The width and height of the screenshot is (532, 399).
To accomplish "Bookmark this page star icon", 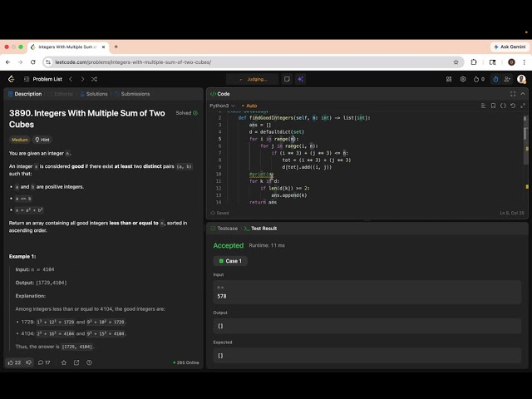I will tap(456, 62).
